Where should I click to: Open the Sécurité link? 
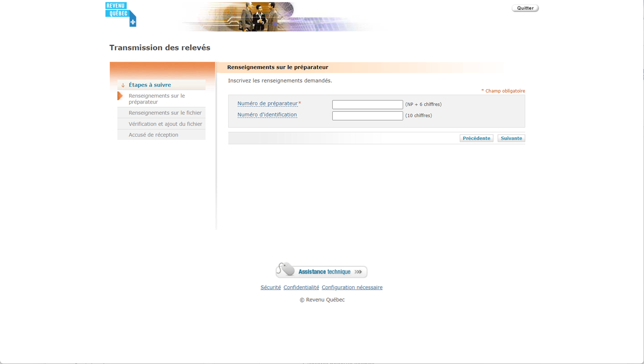tap(270, 287)
